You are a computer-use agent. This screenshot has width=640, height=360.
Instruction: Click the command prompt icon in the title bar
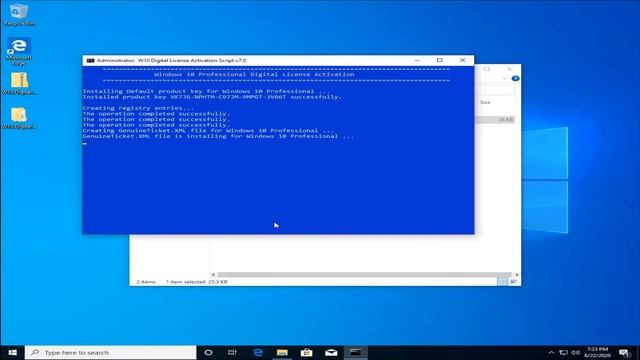point(90,60)
